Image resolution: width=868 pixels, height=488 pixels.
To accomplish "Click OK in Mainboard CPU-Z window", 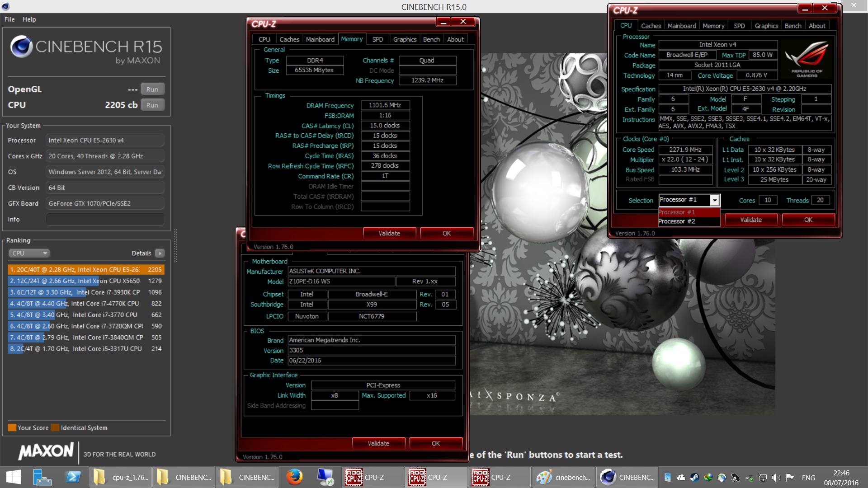I will click(x=436, y=443).
